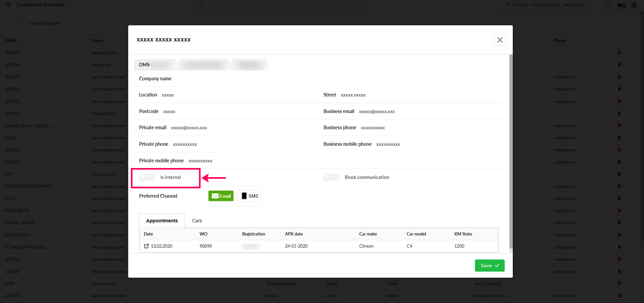Choose SMS as preferred channel
The width and height of the screenshot is (644, 303).
[249, 196]
